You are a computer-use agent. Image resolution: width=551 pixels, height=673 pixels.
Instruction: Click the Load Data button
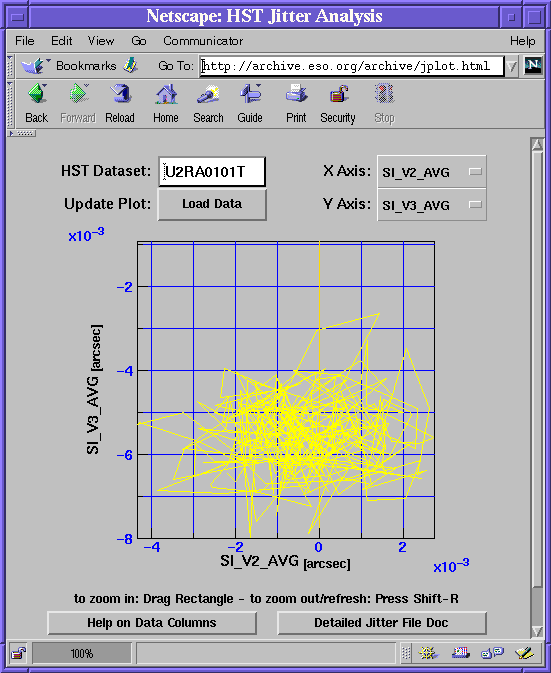click(x=212, y=204)
